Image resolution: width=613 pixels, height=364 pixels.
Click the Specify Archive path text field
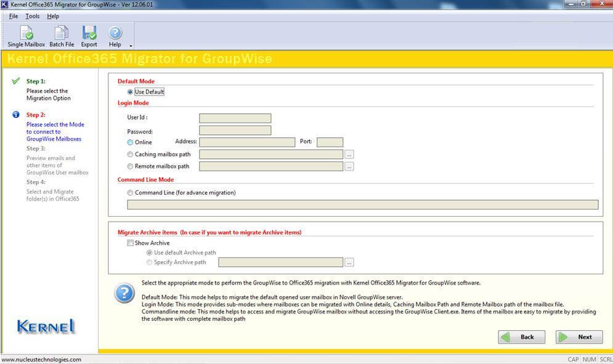click(281, 262)
